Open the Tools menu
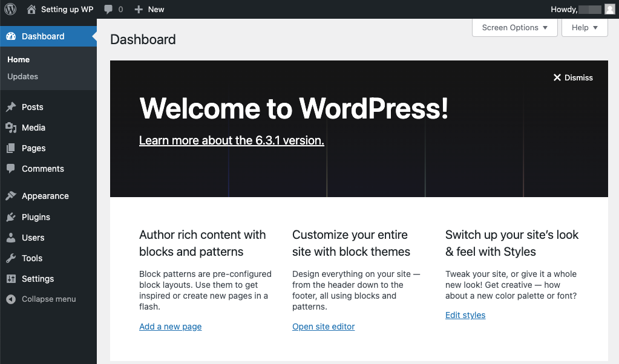619x364 pixels. [48, 258]
